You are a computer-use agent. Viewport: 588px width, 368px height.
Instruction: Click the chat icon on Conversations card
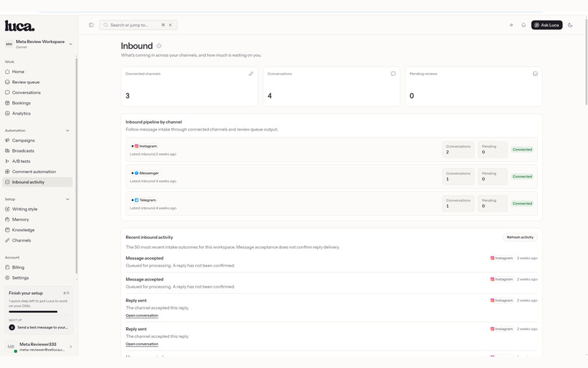(x=393, y=74)
